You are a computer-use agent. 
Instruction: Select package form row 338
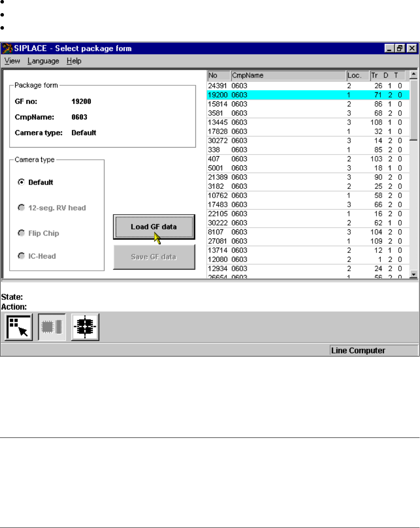click(x=308, y=150)
